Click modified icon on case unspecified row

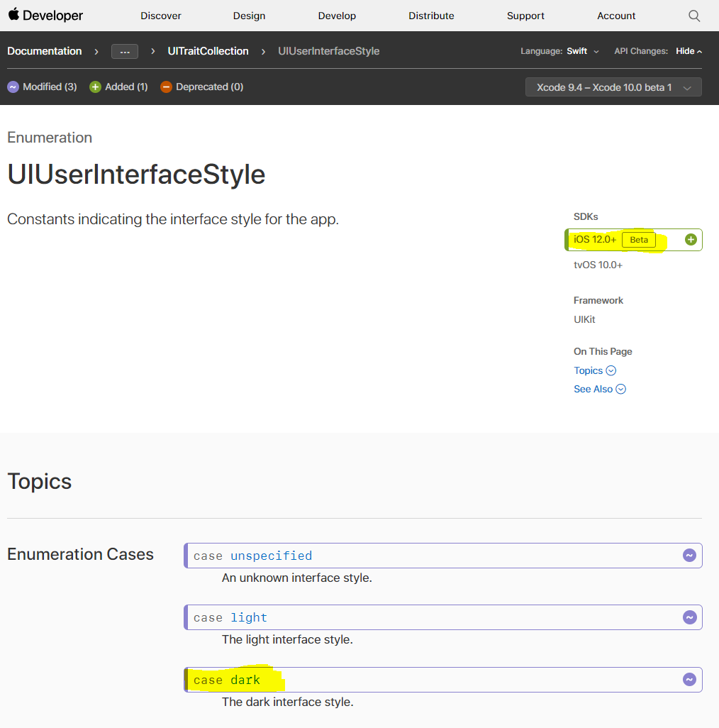[689, 556]
